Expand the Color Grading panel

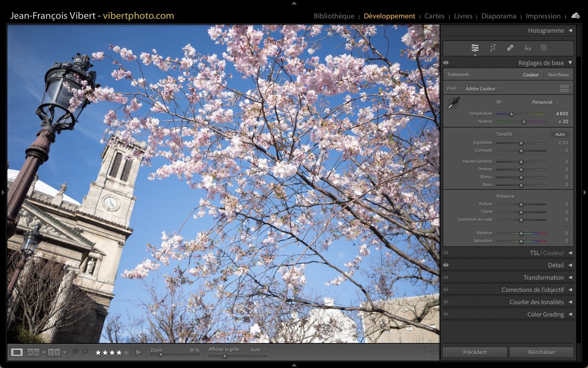570,314
